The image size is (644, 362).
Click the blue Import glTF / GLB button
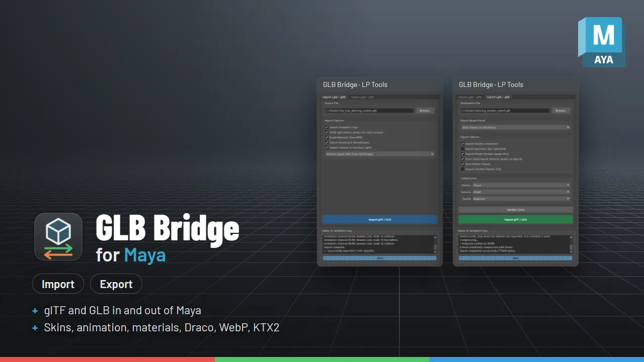tap(380, 219)
